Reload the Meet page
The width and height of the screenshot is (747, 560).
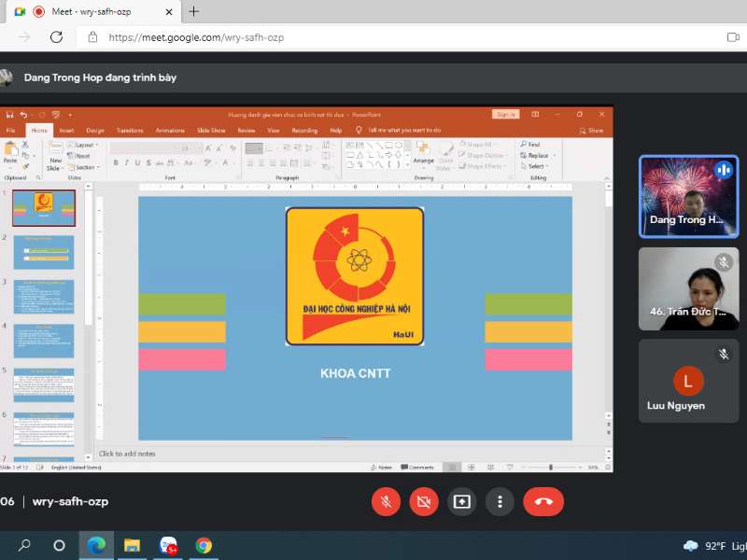(x=56, y=37)
